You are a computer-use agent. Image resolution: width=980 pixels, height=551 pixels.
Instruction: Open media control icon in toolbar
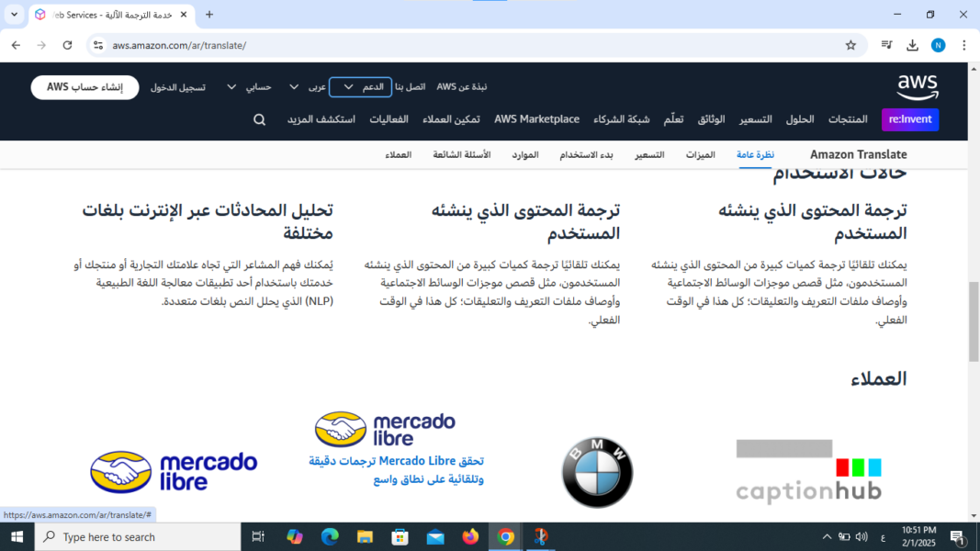click(886, 45)
